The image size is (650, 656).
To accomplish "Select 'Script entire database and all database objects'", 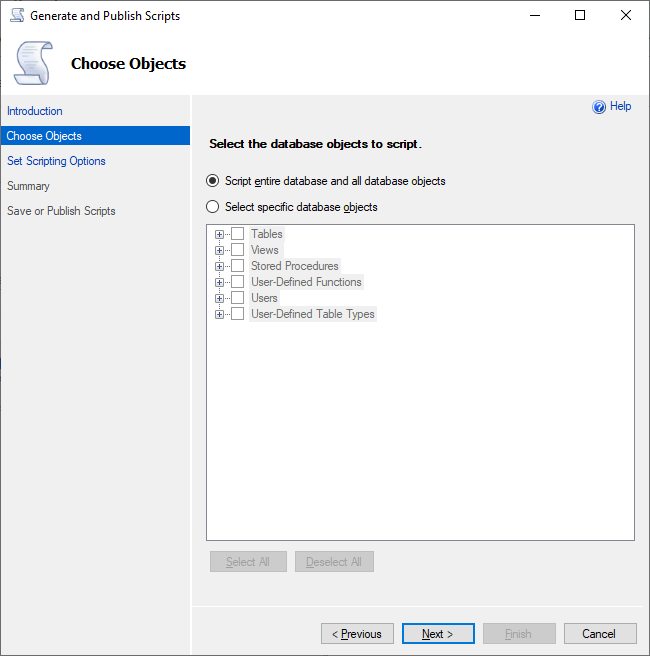I will 212,181.
